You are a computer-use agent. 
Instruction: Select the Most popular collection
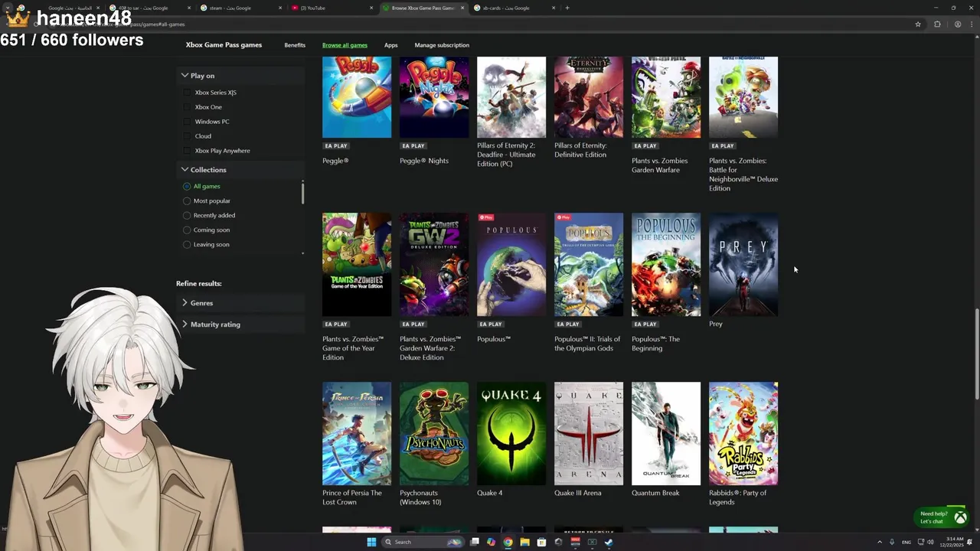click(187, 201)
